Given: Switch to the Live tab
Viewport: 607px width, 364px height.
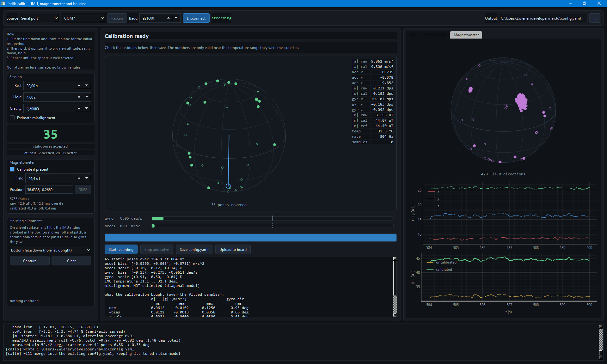Looking at the screenshot, I should 414,35.
